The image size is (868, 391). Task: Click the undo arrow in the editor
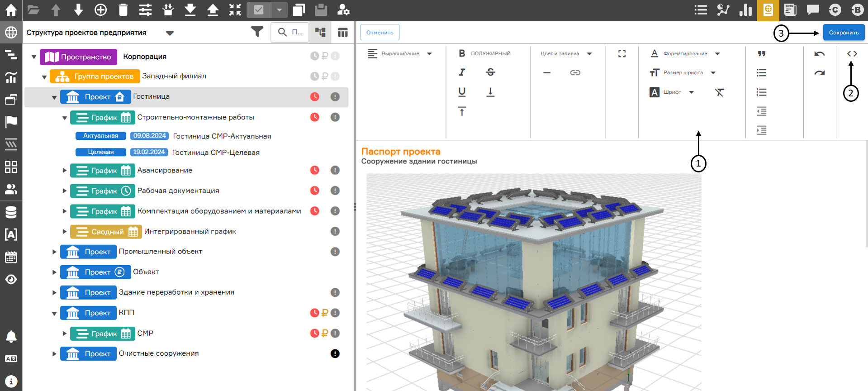tap(820, 53)
